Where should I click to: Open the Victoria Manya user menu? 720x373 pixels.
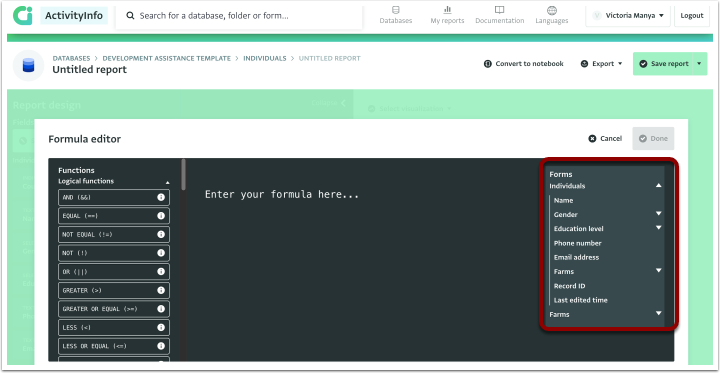[628, 16]
